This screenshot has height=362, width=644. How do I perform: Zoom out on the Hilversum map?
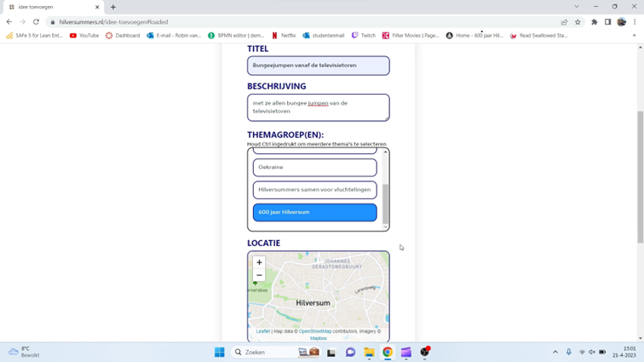pyautogui.click(x=259, y=275)
